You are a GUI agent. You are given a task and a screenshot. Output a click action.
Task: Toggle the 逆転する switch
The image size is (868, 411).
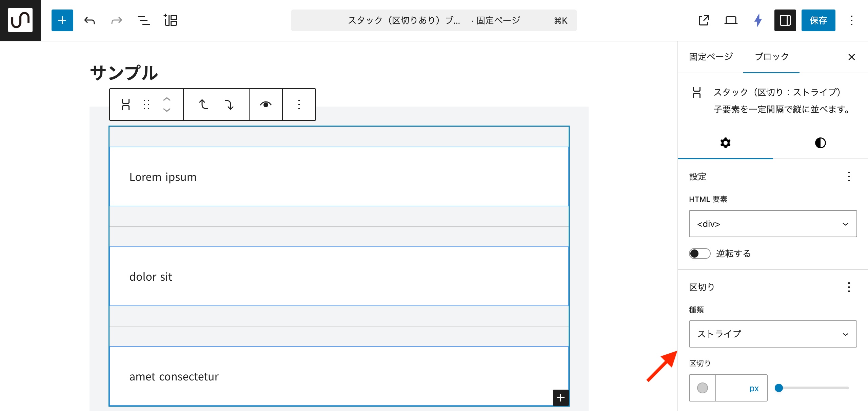[699, 254]
